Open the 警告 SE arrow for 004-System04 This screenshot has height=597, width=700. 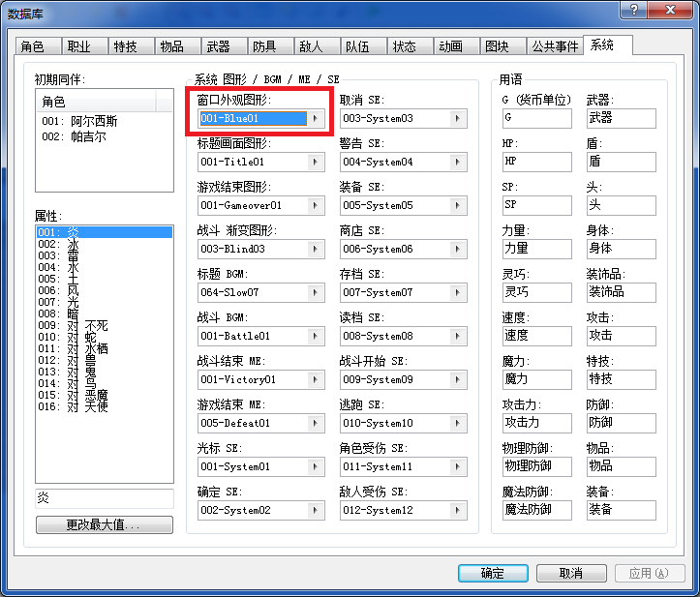(458, 162)
